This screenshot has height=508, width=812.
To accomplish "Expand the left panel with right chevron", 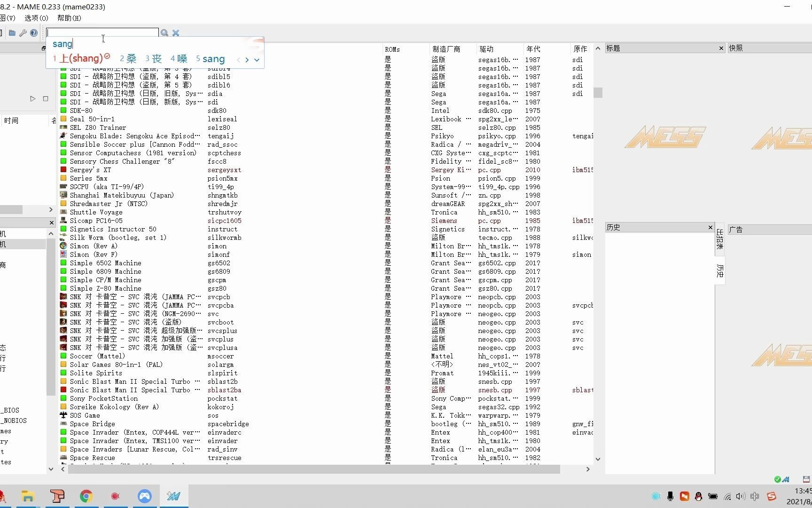I will 51,209.
